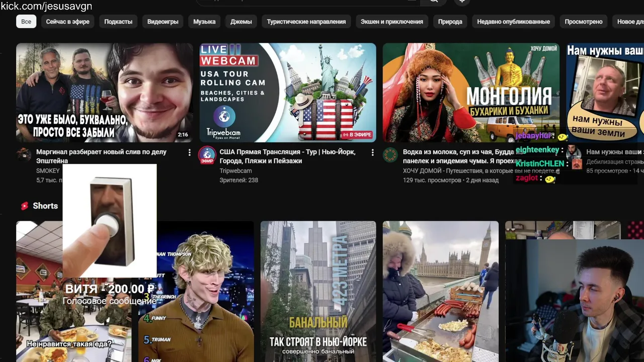Open SMOKEY channel avatar
Viewport: 644px width, 362px height.
24,155
